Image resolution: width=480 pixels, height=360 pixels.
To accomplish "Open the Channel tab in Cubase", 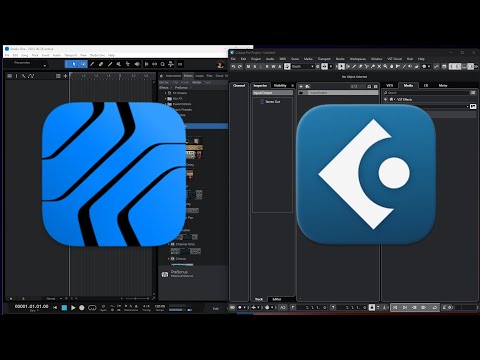I will 239,86.
